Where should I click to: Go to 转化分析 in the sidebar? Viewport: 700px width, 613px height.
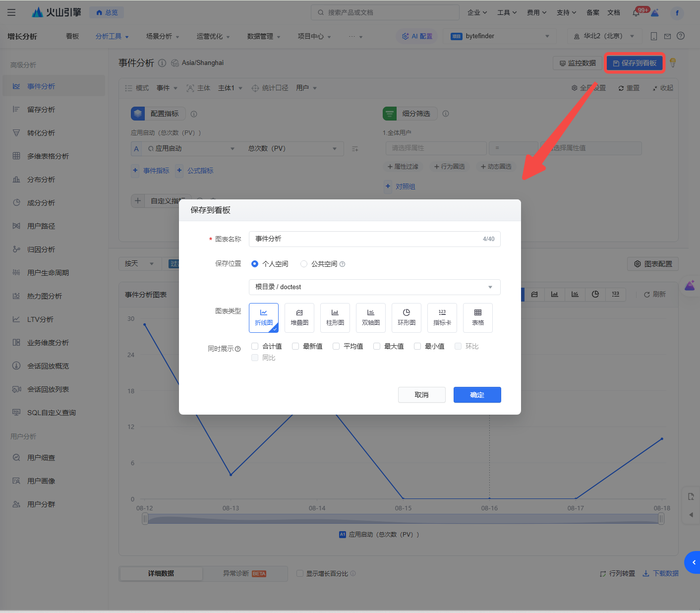[x=54, y=133]
